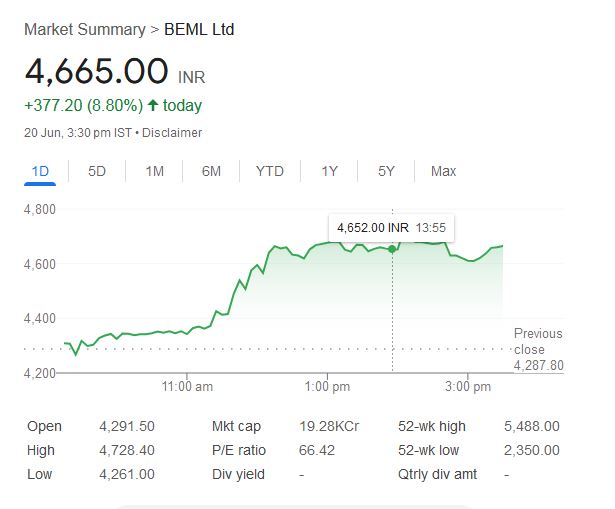Switch to the Max range tab
The image size is (615, 509).
[x=443, y=171]
